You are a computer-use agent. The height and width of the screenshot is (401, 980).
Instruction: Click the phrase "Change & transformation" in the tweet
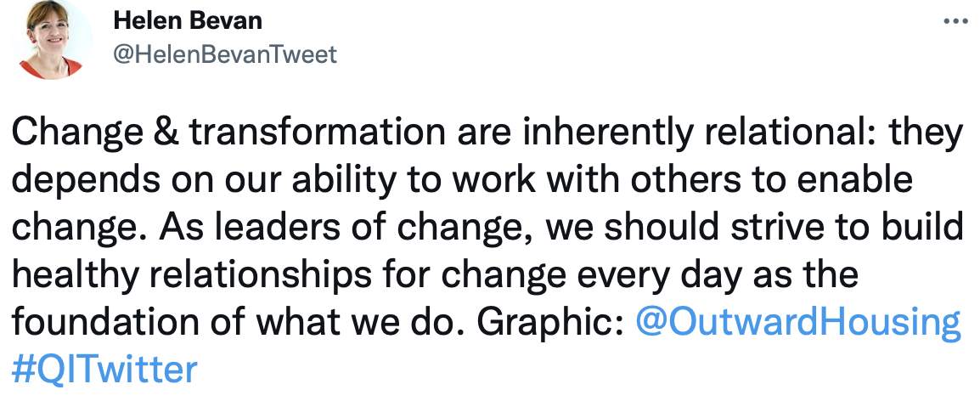(228, 132)
